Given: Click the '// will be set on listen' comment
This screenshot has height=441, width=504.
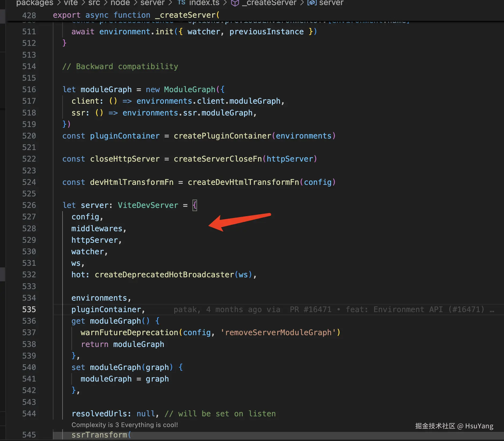Looking at the screenshot, I should click(x=220, y=414).
